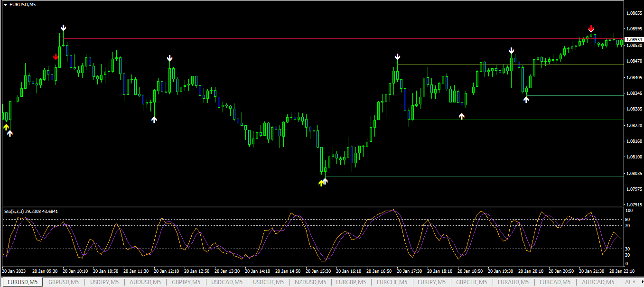Click the stochastic scale value 80
This screenshot has height=287, width=644.
(x=627, y=219)
